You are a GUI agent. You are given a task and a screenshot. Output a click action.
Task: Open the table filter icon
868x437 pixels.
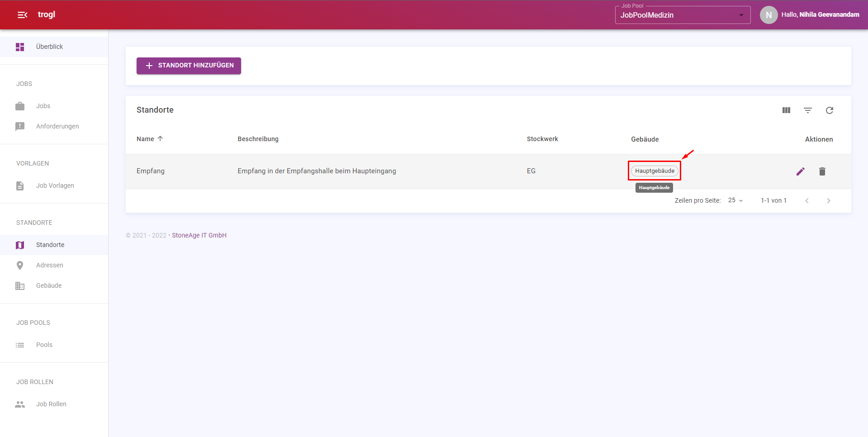point(808,110)
